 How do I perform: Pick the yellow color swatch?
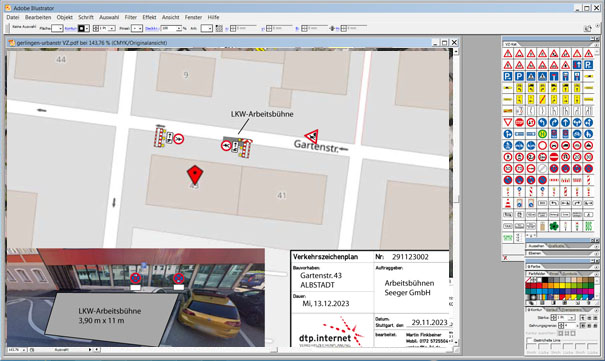(562, 285)
